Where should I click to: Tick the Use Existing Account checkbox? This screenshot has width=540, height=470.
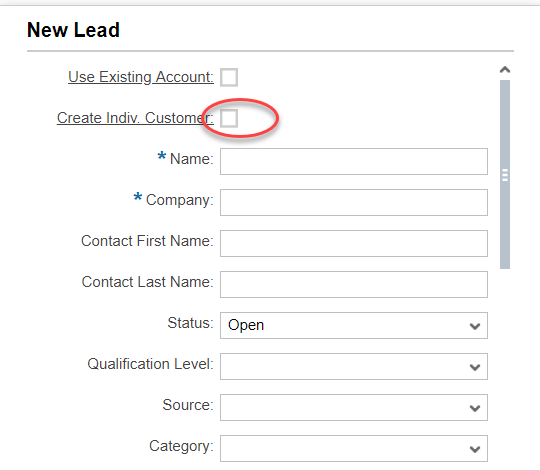pos(229,77)
